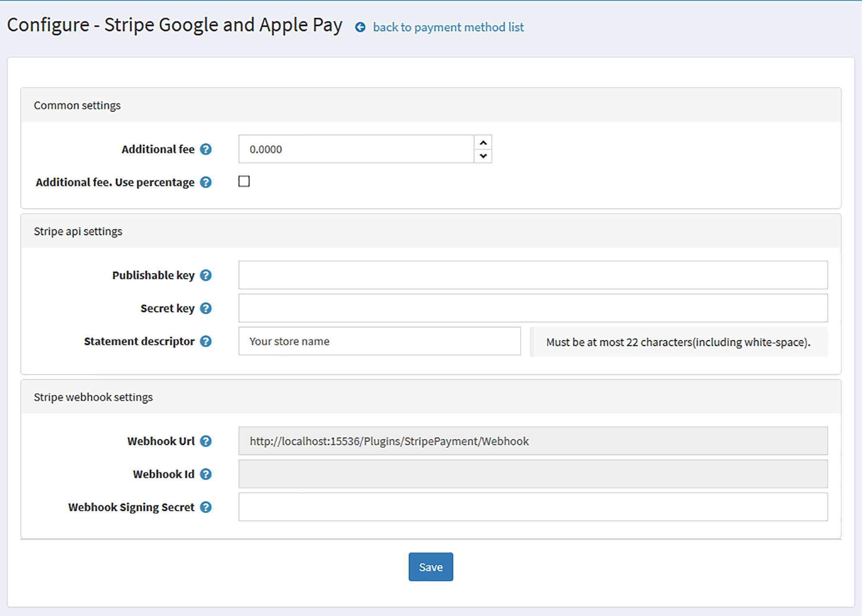The height and width of the screenshot is (616, 862).
Task: Click the Configure page title
Action: pos(175,25)
